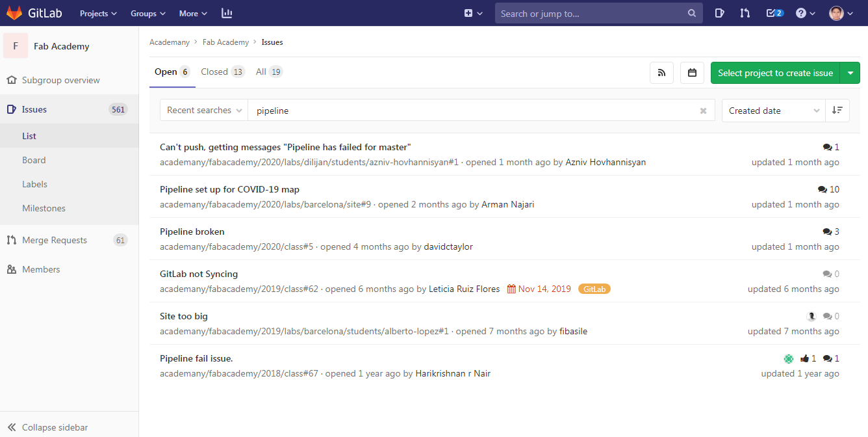Clear the pipeline search filter
Image resolution: width=868 pixels, height=437 pixels.
tap(703, 111)
